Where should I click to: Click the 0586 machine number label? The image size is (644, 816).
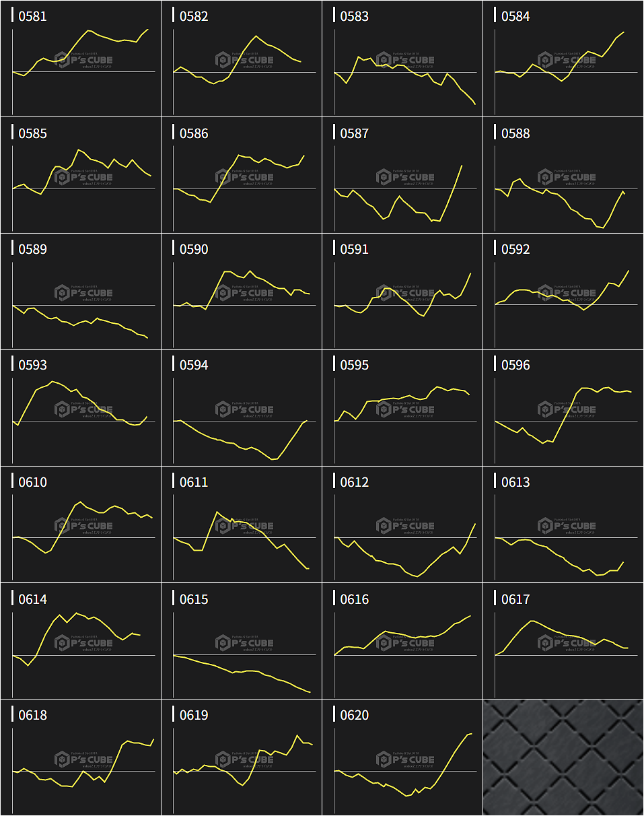pyautogui.click(x=194, y=133)
